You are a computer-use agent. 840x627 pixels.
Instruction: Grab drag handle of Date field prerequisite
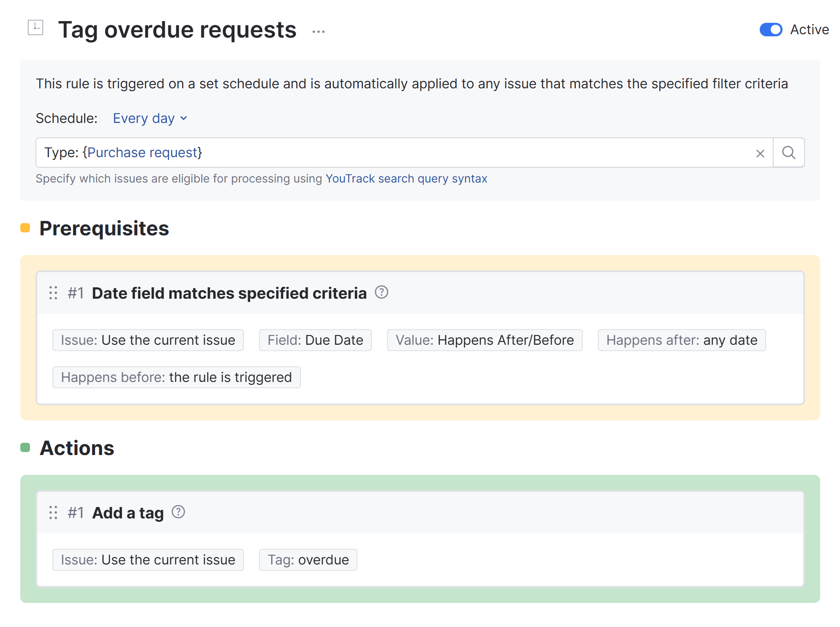[x=53, y=293]
